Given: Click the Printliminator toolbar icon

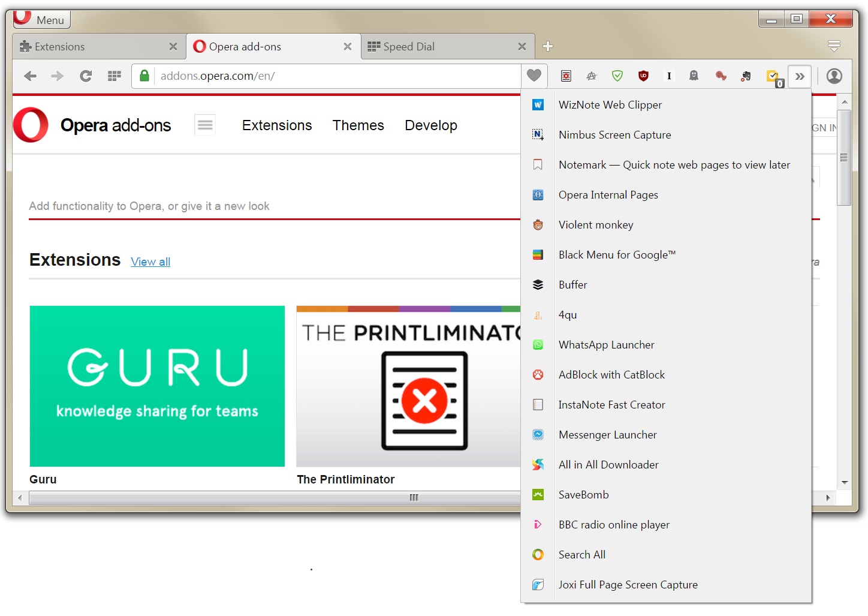Looking at the screenshot, I should (566, 76).
